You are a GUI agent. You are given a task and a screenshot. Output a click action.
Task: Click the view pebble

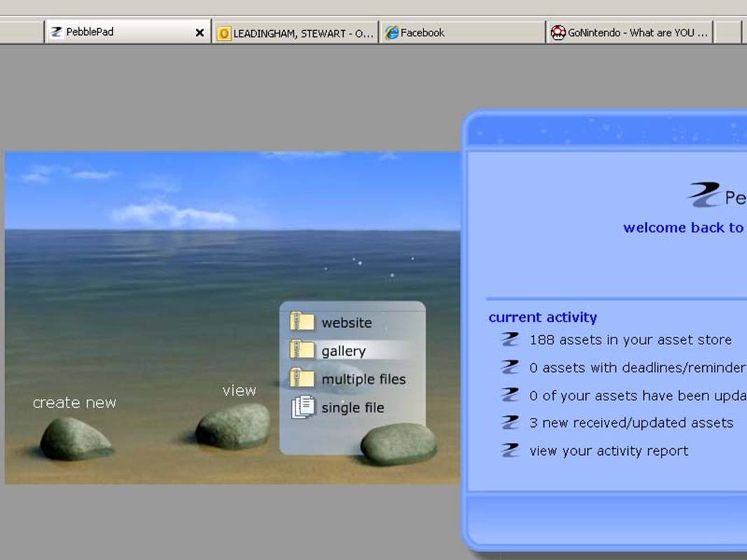tap(233, 426)
